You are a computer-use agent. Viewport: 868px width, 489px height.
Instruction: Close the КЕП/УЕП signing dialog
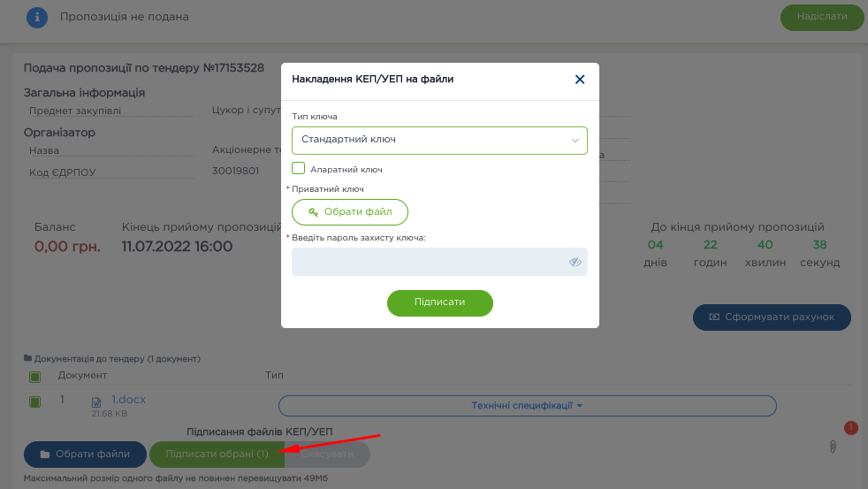580,80
